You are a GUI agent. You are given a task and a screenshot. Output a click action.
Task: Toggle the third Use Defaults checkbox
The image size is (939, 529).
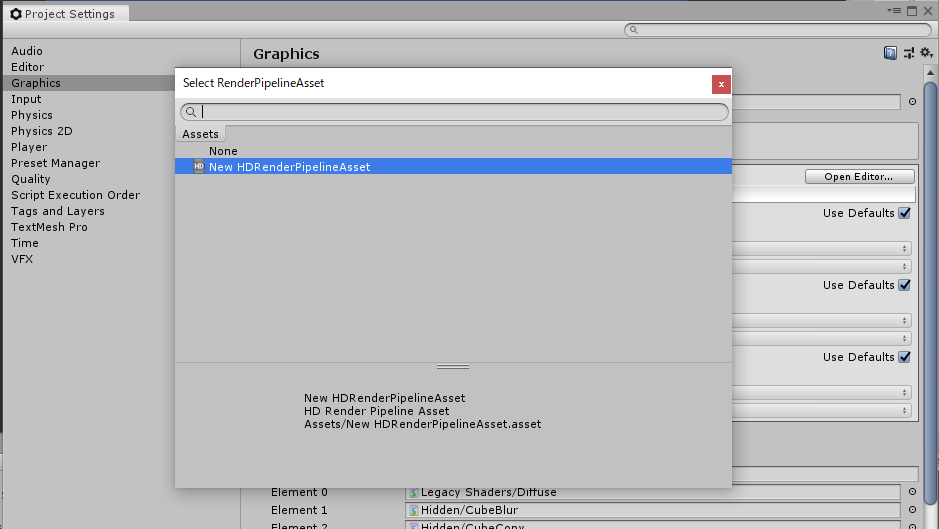[x=904, y=357]
